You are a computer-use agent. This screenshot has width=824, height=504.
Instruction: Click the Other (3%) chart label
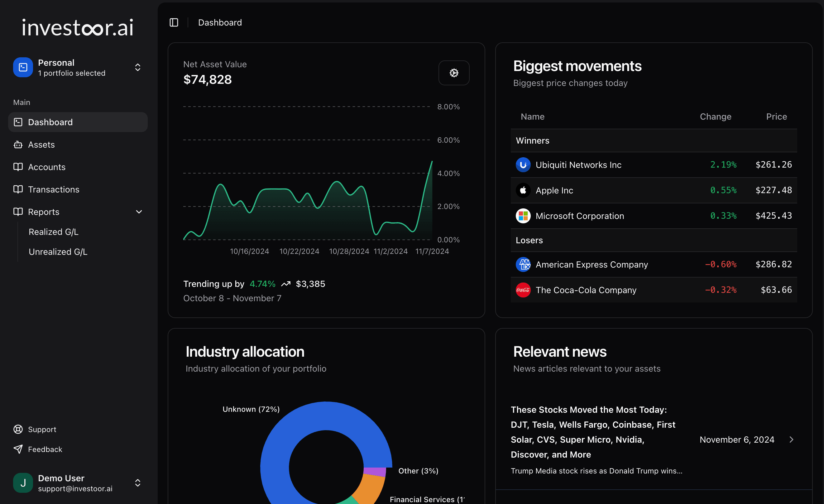418,471
